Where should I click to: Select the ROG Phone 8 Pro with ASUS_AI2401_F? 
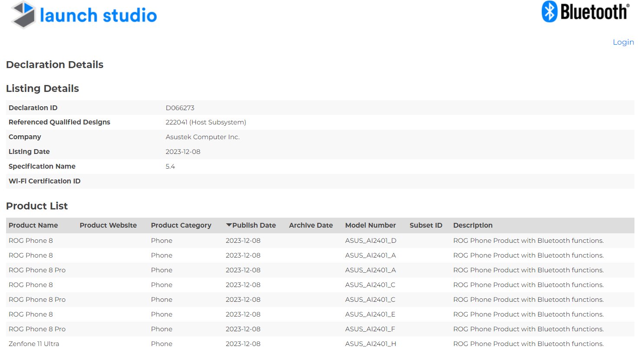[x=37, y=329]
